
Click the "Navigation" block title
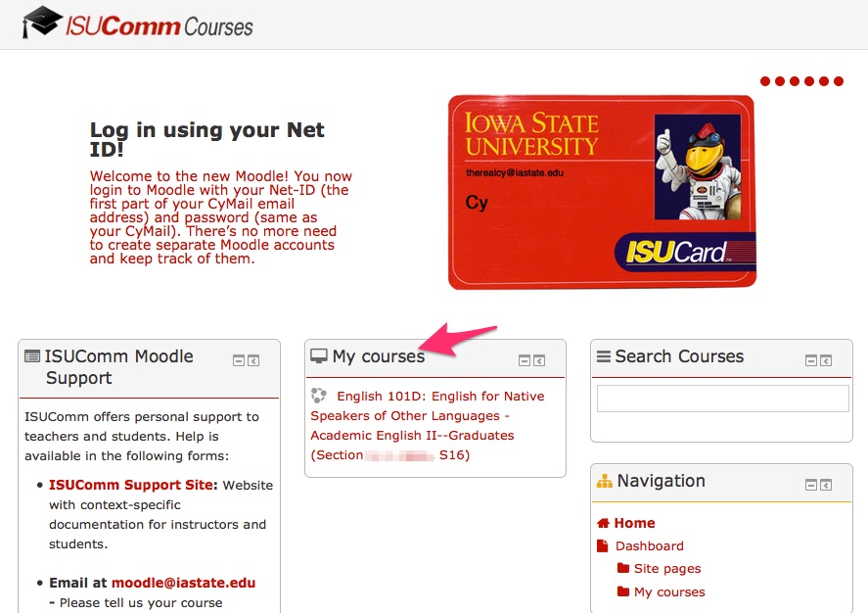[661, 481]
